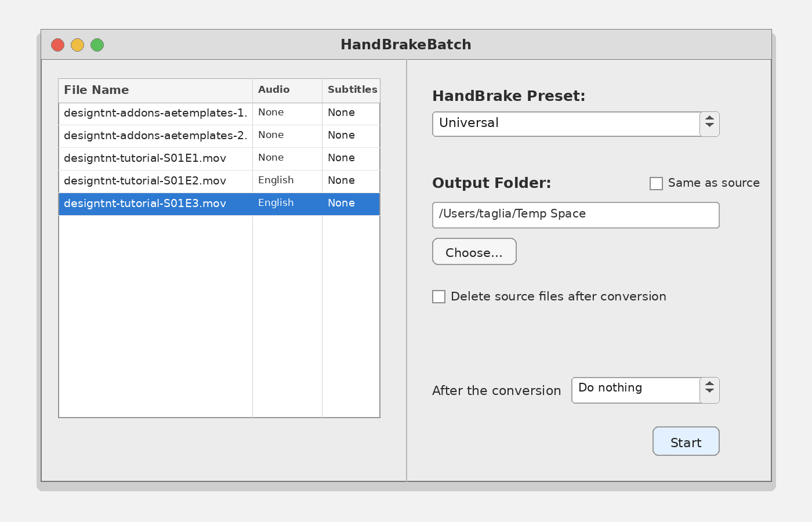Click the preset stepper arrows beside Universal

click(709, 124)
